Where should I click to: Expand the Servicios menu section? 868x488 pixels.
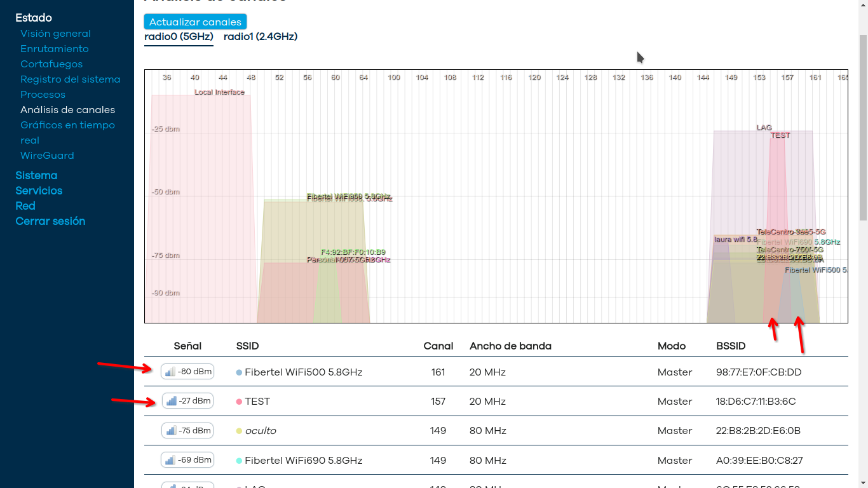click(x=39, y=190)
